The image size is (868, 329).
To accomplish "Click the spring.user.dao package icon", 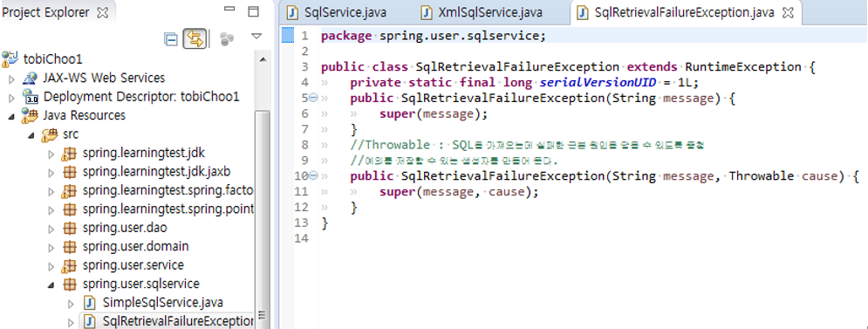I will pos(69,228).
